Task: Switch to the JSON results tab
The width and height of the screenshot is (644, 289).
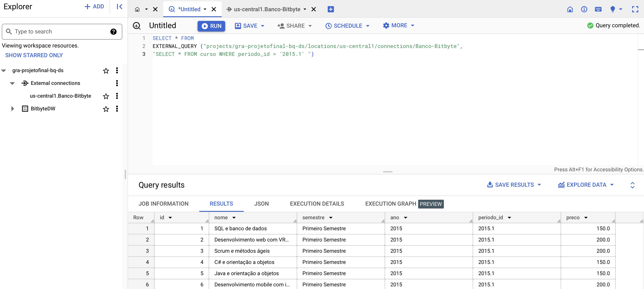Action: (261, 204)
